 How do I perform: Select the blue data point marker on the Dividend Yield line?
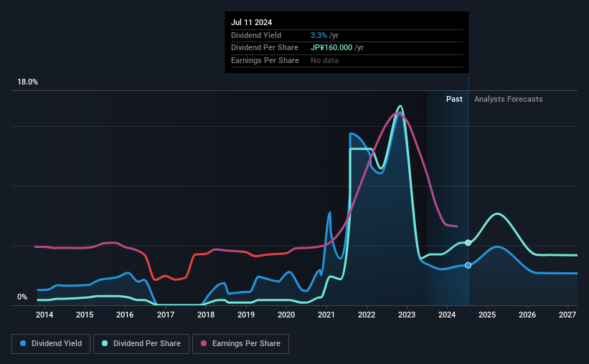pyautogui.click(x=468, y=265)
